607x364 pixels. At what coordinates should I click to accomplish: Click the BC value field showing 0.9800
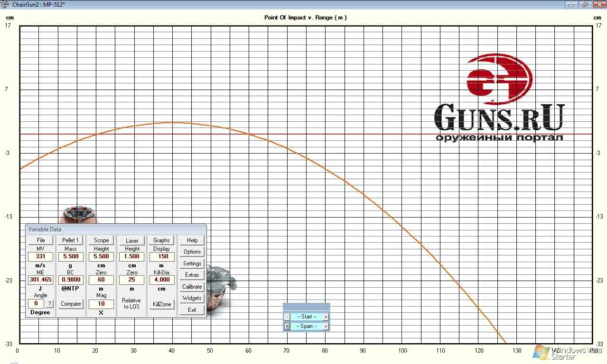(71, 280)
